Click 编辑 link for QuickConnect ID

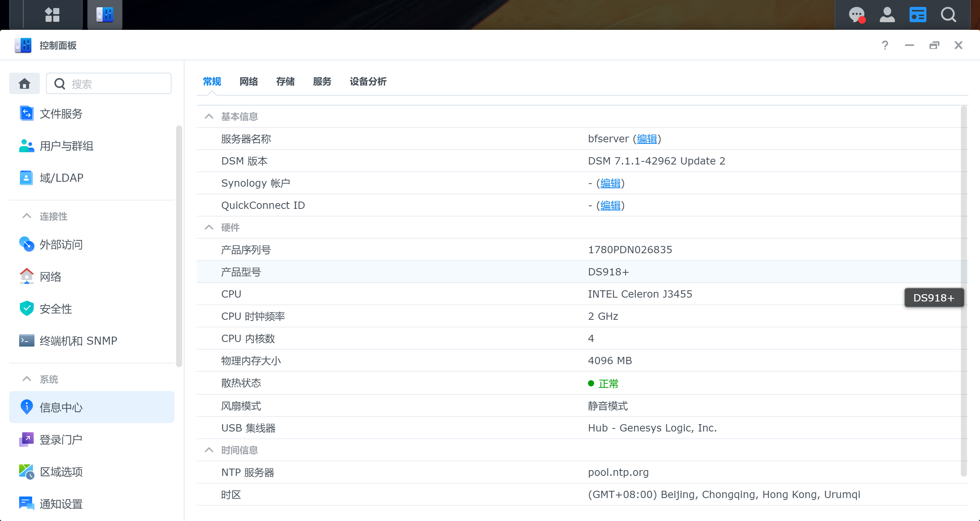[x=610, y=205]
